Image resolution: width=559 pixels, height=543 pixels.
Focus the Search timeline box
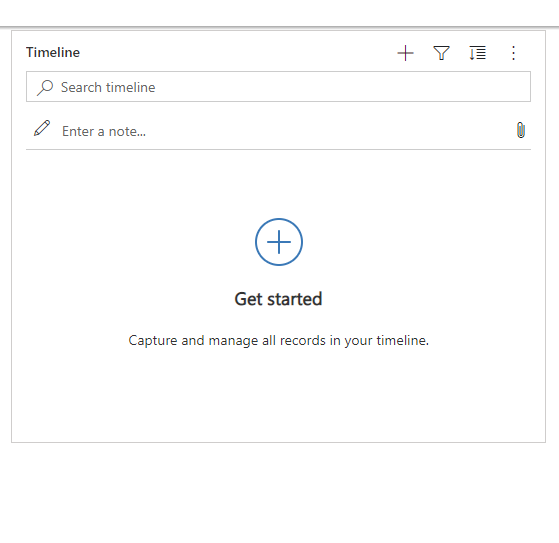pyautogui.click(x=278, y=87)
